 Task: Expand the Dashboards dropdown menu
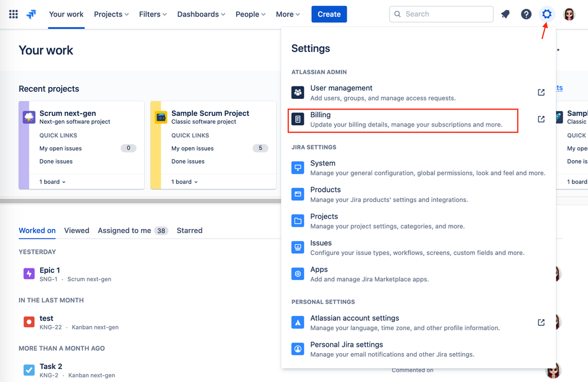point(201,14)
